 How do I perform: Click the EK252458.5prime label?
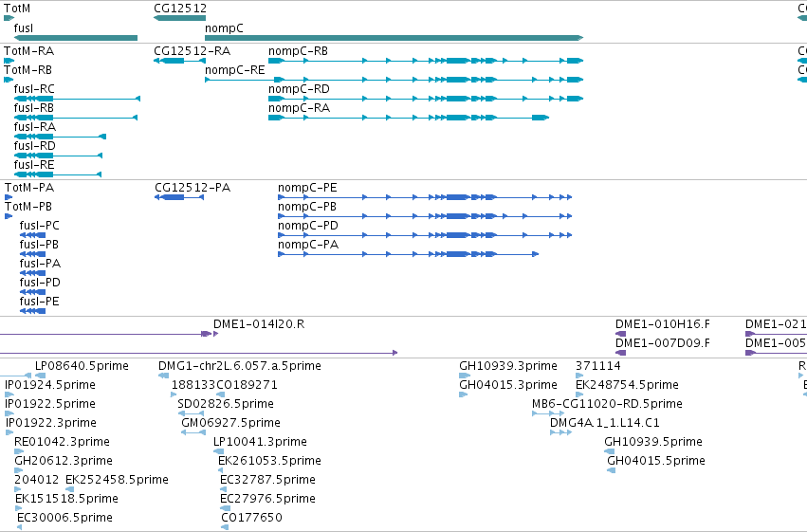click(x=117, y=481)
